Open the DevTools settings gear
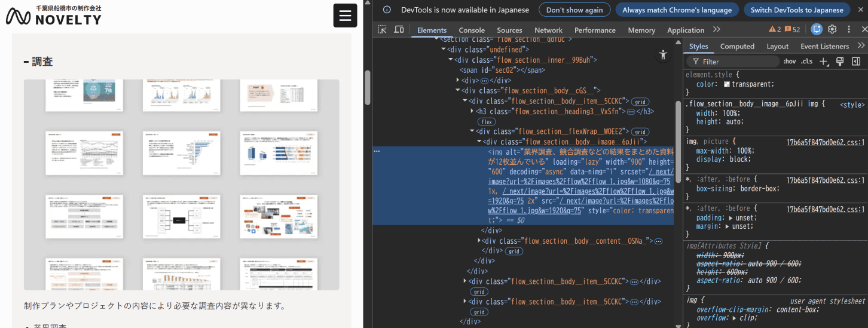The height and width of the screenshot is (328, 868). pos(832,29)
